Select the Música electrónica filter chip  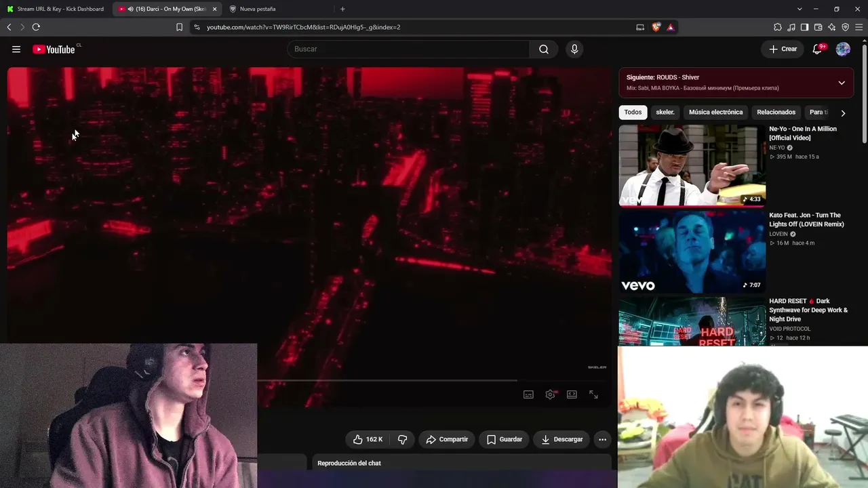click(x=715, y=113)
